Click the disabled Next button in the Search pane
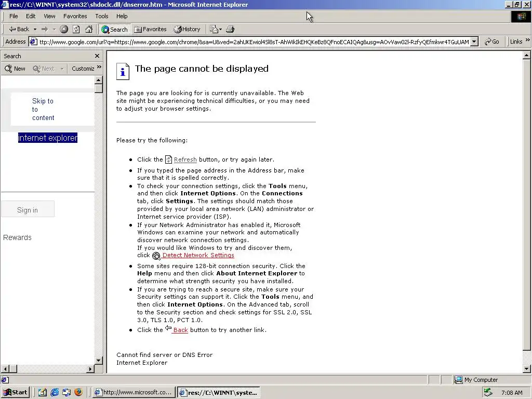 point(44,69)
